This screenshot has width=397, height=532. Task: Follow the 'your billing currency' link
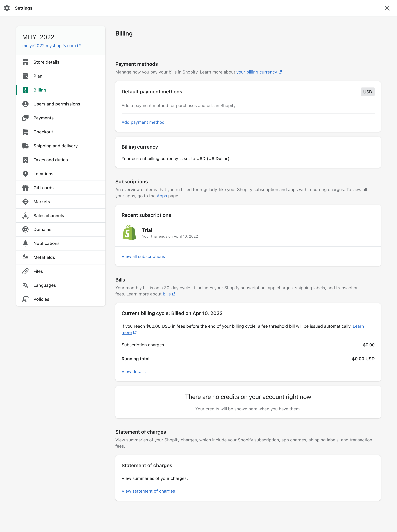click(x=257, y=72)
